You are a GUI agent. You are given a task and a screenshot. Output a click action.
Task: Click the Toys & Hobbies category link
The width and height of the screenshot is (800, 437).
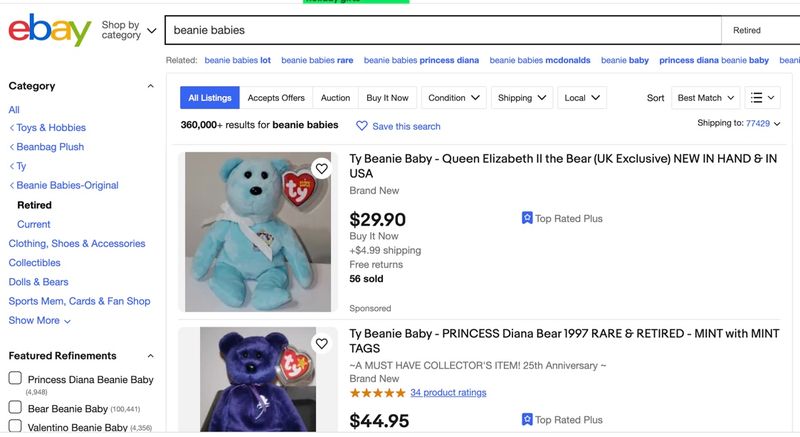[x=51, y=128]
